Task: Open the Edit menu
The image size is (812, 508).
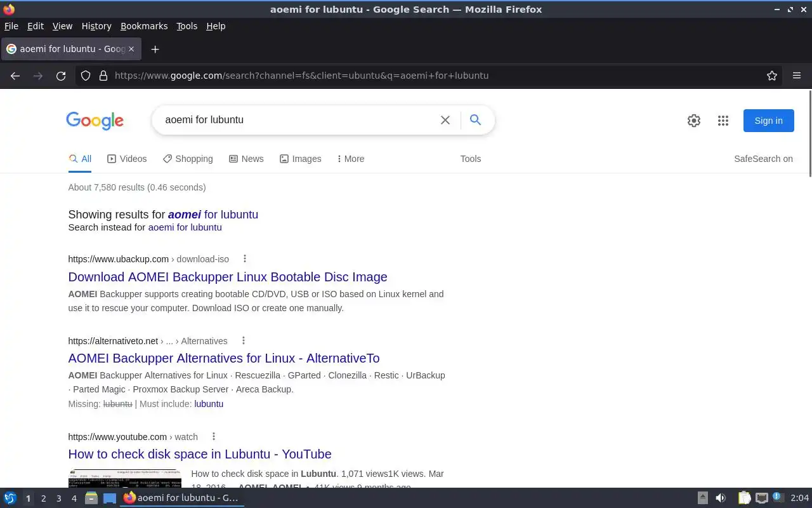Action: click(x=36, y=26)
